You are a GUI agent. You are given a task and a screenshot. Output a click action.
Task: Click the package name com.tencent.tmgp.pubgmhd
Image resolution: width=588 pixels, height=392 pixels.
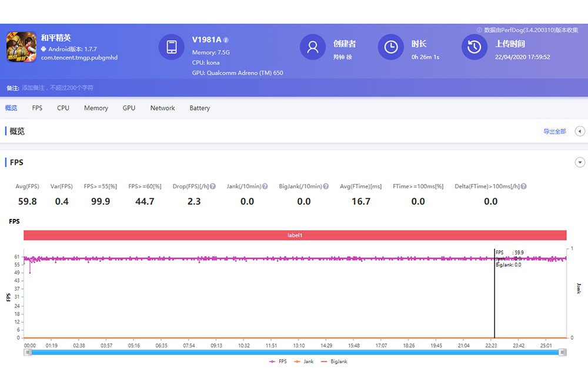[x=79, y=58]
